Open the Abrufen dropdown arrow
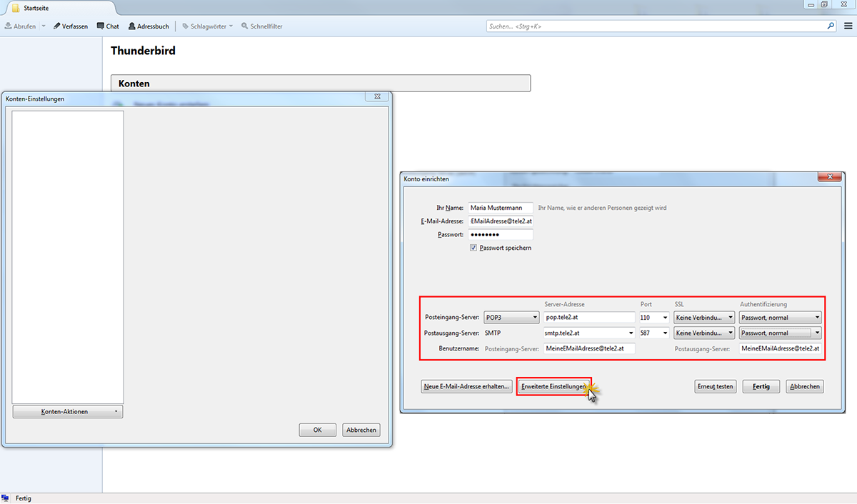 44,26
